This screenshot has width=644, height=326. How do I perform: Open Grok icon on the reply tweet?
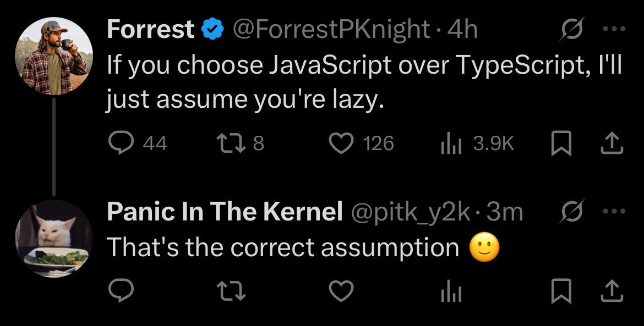pos(570,212)
